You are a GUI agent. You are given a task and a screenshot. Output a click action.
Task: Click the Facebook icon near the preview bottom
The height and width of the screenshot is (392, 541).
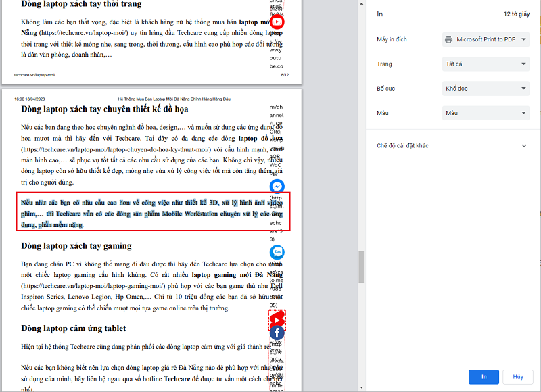click(277, 333)
